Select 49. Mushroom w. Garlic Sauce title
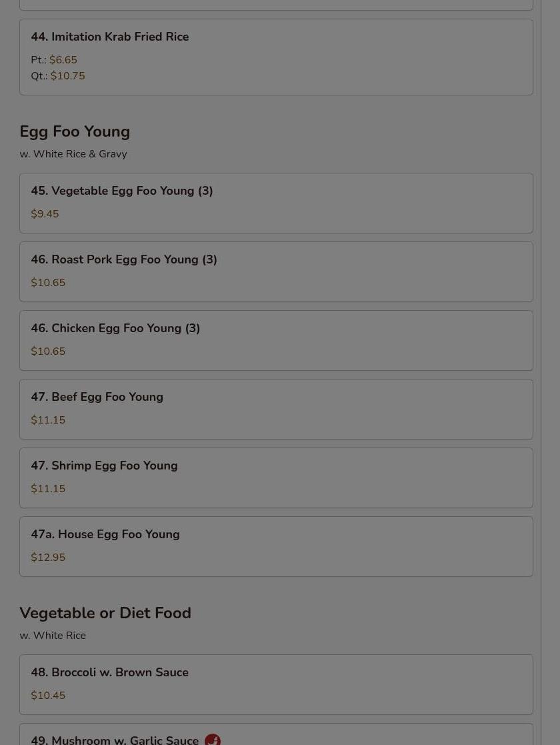This screenshot has width=560, height=745. [x=115, y=739]
